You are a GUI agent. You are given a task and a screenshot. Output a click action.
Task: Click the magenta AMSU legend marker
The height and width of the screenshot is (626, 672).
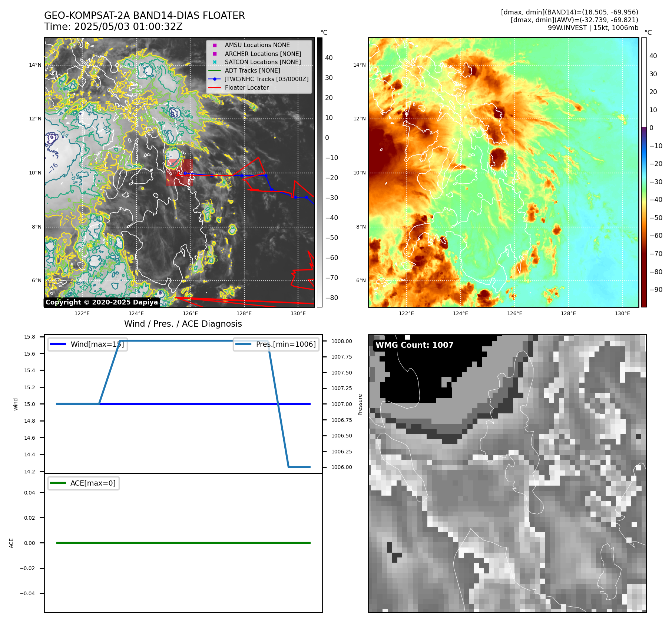pyautogui.click(x=215, y=45)
